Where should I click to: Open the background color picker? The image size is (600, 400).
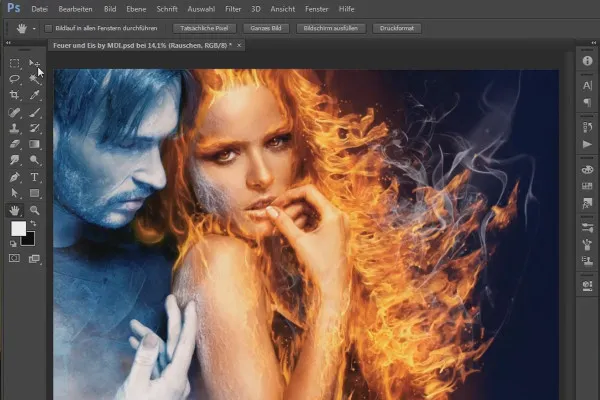click(x=29, y=240)
